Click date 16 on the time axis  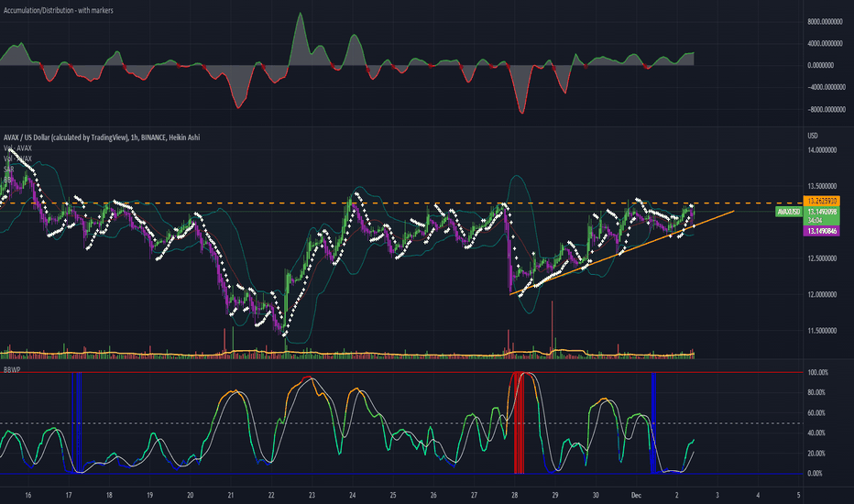[28, 495]
